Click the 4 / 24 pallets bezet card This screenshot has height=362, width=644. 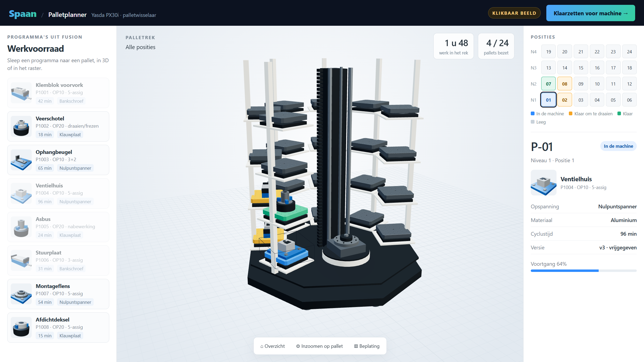coord(496,46)
